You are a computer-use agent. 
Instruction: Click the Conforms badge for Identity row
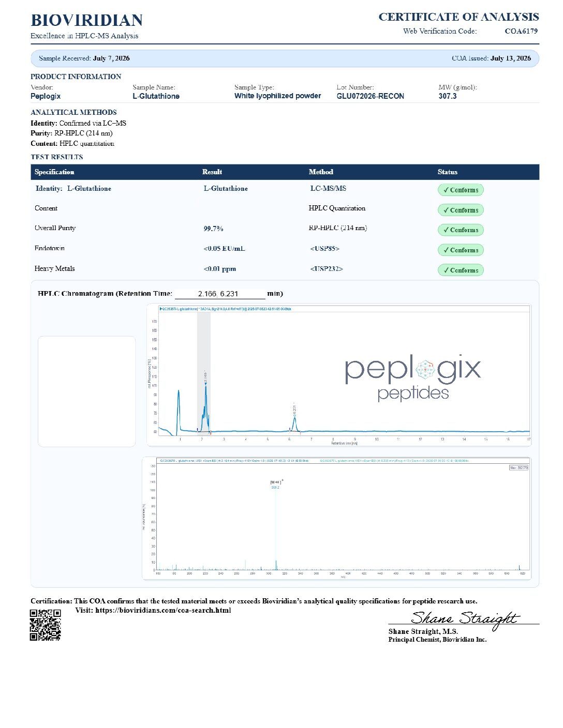tap(461, 190)
